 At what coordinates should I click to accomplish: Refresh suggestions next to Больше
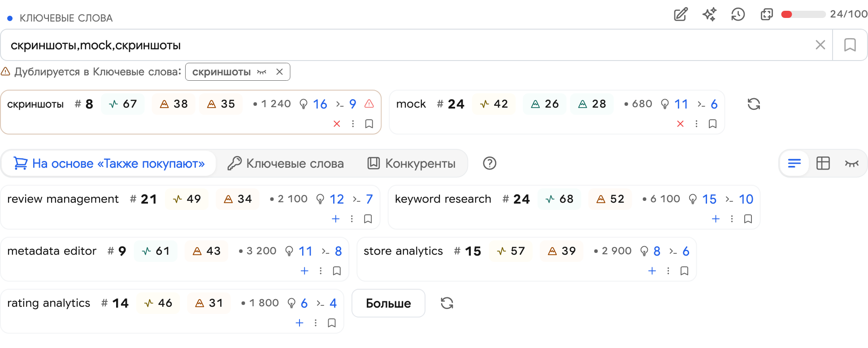[x=447, y=303]
